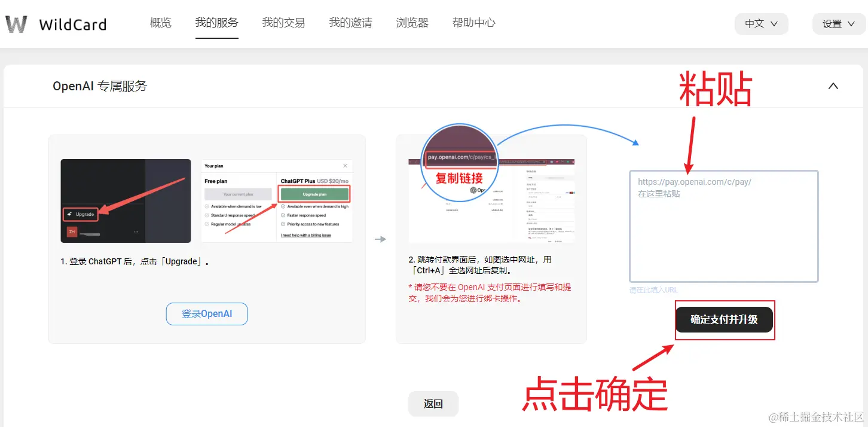Screen dimensions: 868x427
Task: Collapse the OpenAI 专属服务 section chevron
Action: click(833, 86)
